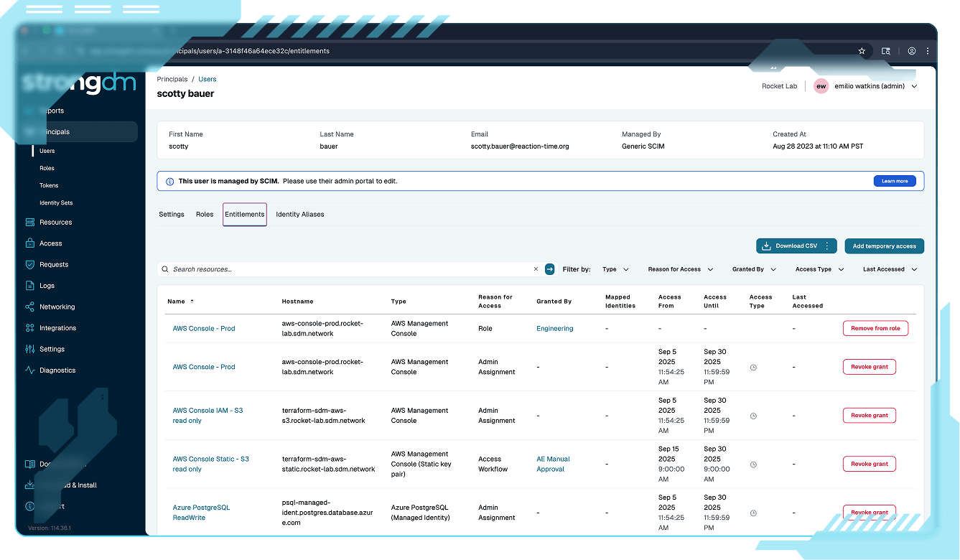Open Access via its lock icon
The width and height of the screenshot is (960, 560).
(29, 243)
